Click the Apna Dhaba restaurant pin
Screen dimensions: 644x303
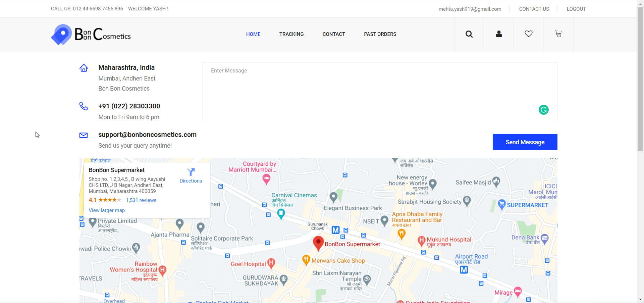pyautogui.click(x=401, y=234)
